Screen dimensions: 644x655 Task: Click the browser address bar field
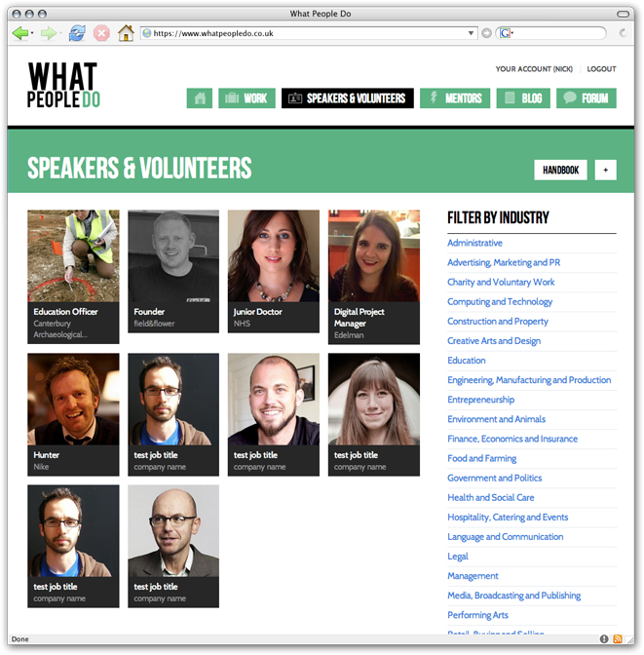coord(309,33)
